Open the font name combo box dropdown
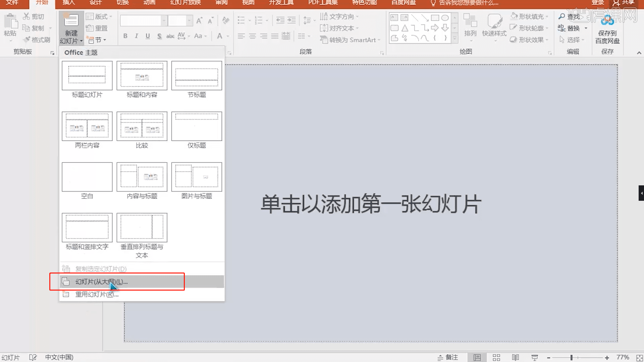The height and width of the screenshot is (362, 644). pyautogui.click(x=164, y=21)
